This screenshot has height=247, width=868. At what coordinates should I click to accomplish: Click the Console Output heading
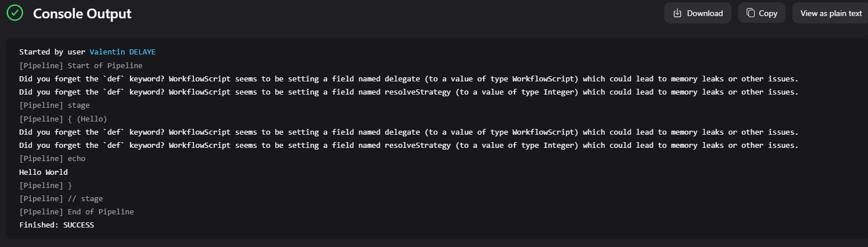click(82, 14)
